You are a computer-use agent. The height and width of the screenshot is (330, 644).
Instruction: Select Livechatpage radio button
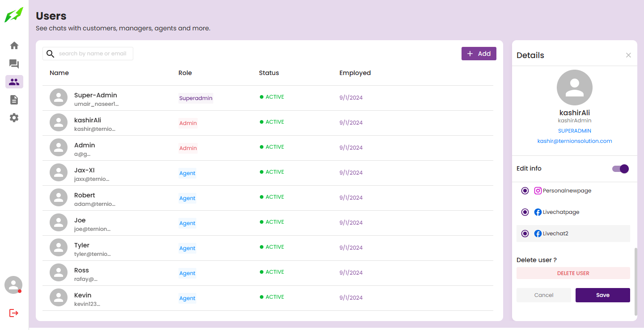[525, 212]
